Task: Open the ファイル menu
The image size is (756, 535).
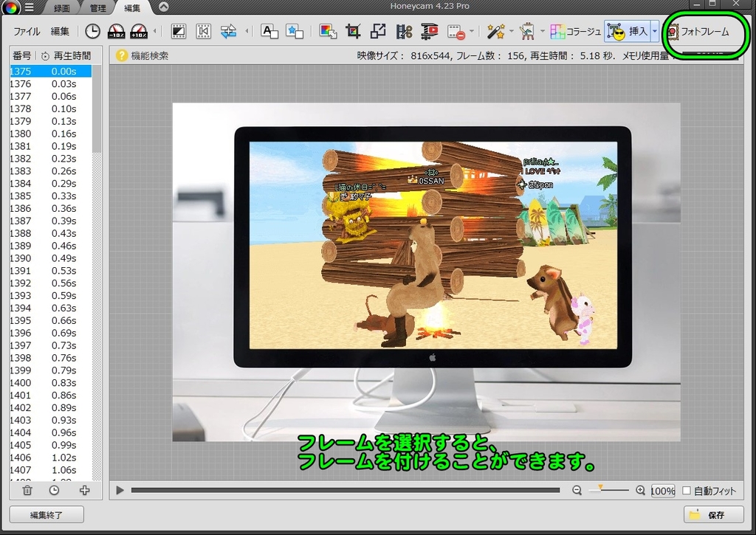Action: [27, 31]
